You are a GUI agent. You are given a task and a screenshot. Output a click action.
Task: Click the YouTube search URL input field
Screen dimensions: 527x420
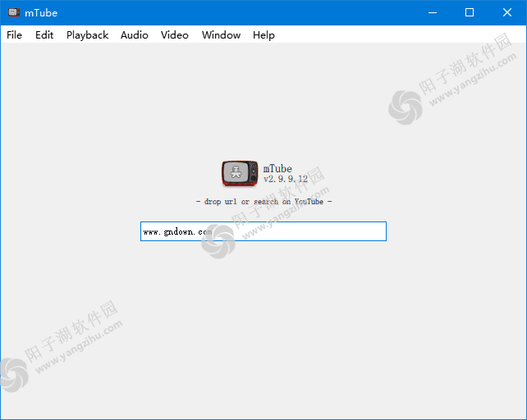pyautogui.click(x=263, y=231)
